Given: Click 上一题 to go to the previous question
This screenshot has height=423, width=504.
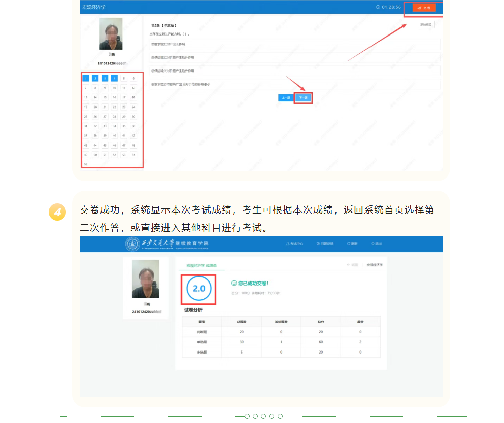Looking at the screenshot, I should pyautogui.click(x=286, y=98).
